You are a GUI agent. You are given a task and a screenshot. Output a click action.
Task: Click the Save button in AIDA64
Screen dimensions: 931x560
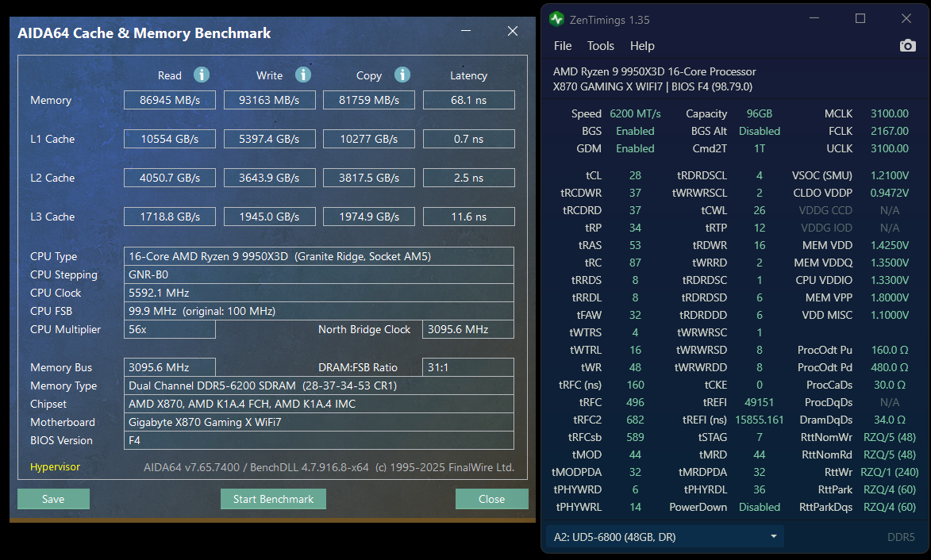point(53,499)
